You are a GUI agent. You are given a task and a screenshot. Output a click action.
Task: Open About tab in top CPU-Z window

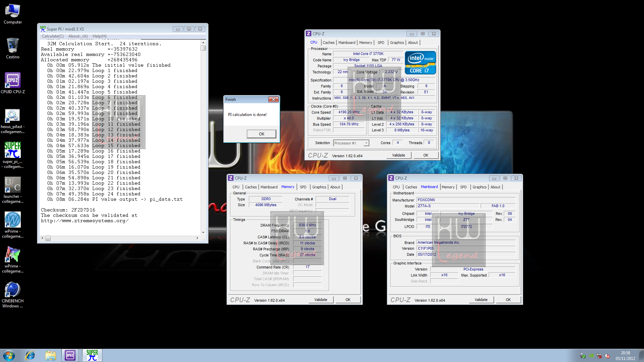coord(413,43)
